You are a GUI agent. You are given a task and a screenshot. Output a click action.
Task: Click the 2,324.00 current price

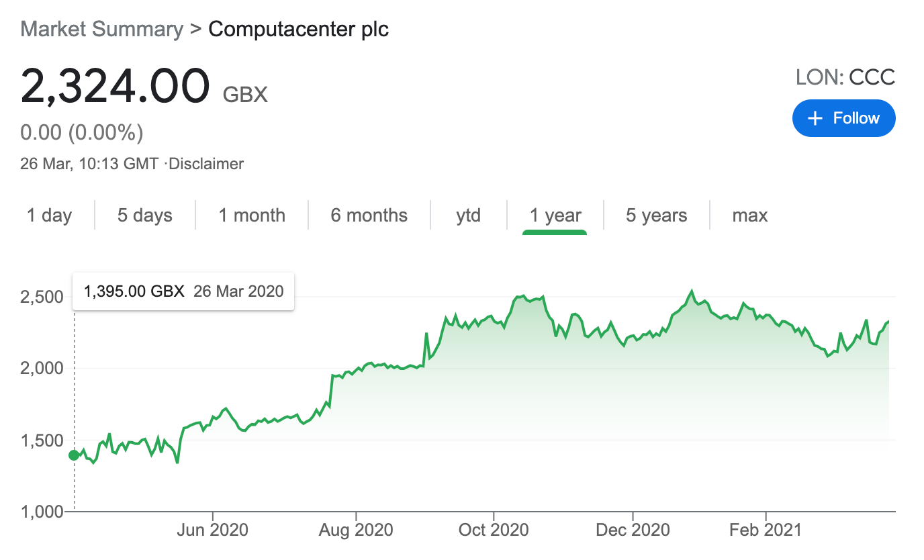coord(115,88)
